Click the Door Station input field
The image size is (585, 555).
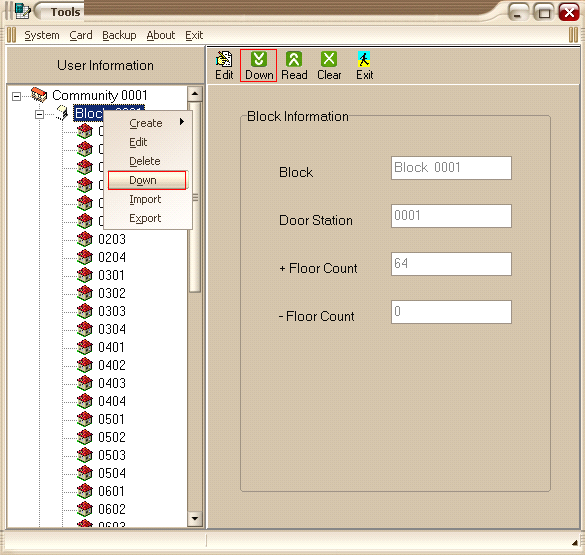pyautogui.click(x=451, y=216)
